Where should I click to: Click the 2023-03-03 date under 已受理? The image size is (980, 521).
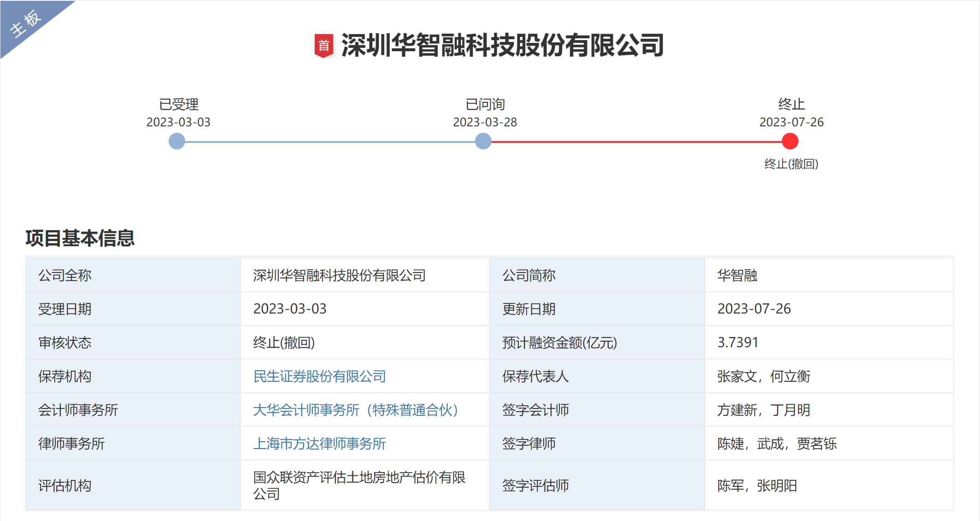tap(178, 122)
